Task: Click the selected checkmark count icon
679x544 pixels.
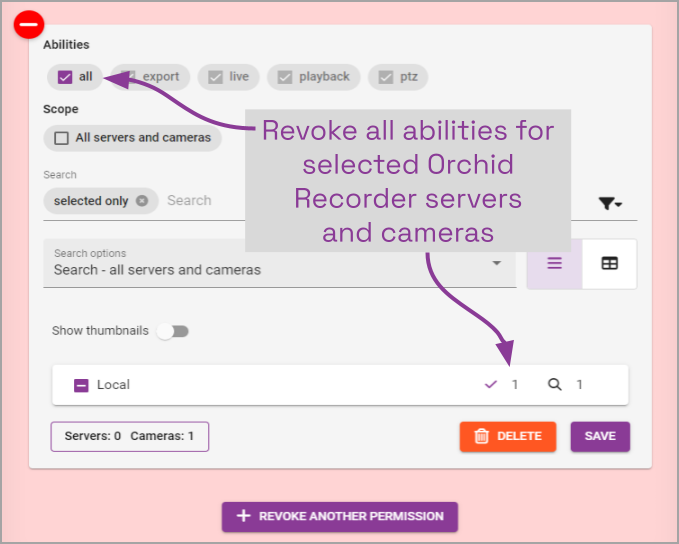Action: click(x=491, y=384)
